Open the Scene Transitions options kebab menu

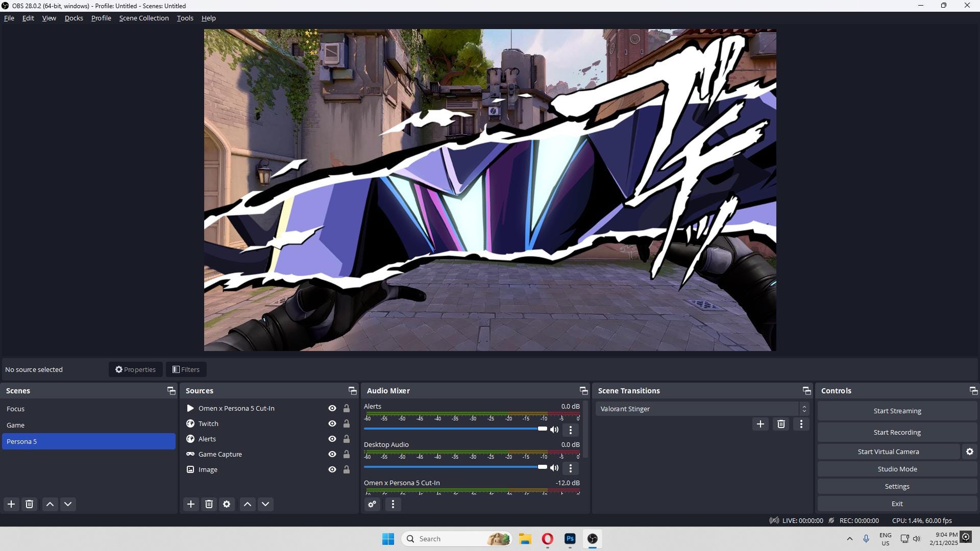(801, 424)
